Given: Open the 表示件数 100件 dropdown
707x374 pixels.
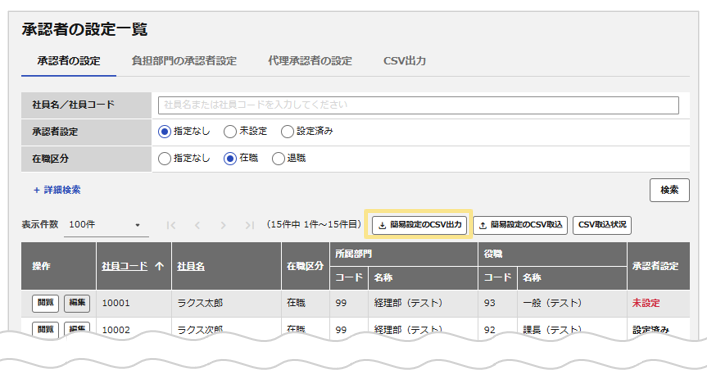Looking at the screenshot, I should tap(106, 225).
